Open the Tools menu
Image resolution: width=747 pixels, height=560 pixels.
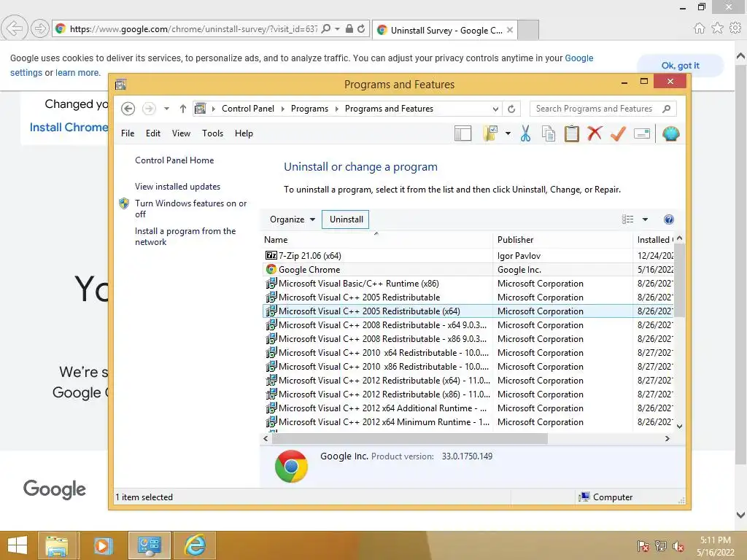212,133
